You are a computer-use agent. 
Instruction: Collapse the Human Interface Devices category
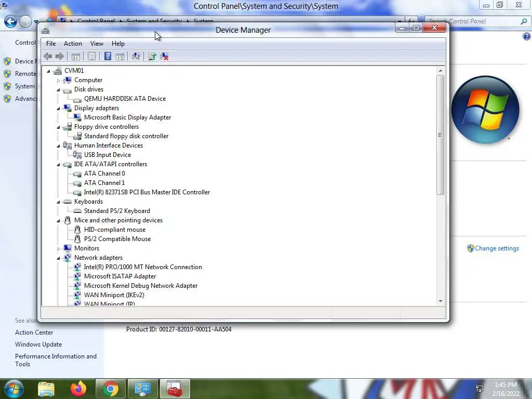click(x=58, y=146)
